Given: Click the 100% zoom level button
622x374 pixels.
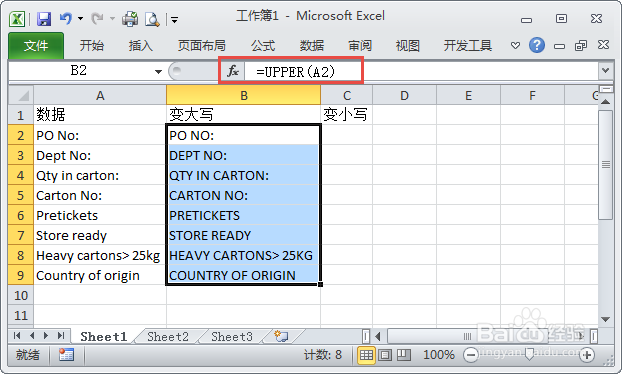Looking at the screenshot, I should [x=439, y=355].
